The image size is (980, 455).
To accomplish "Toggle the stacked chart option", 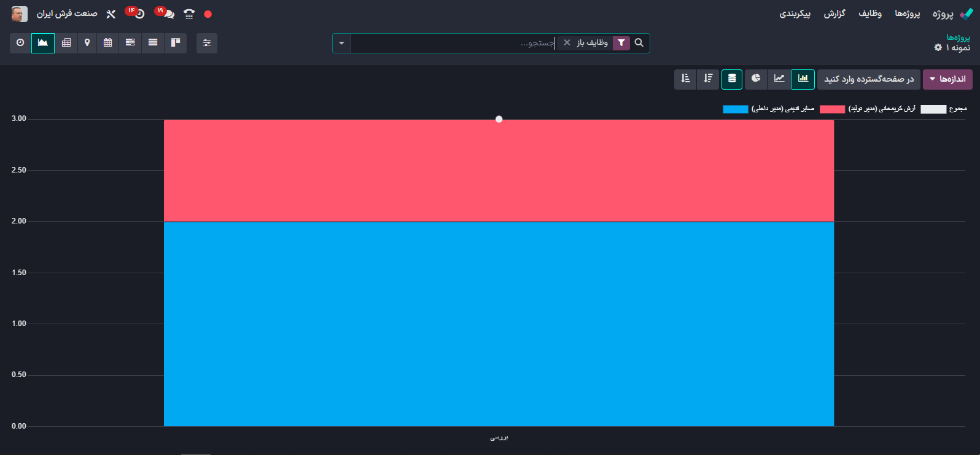I will tap(732, 79).
